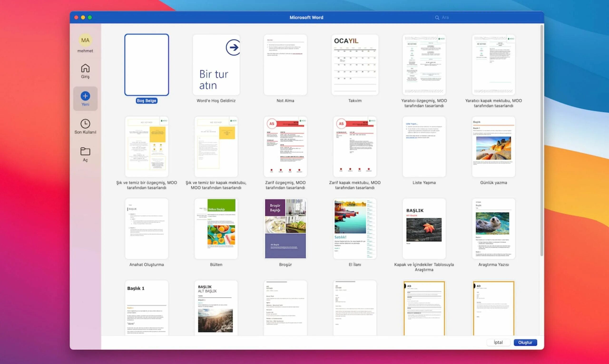Select the Zarif özgeçmiş MOO template

point(285,147)
